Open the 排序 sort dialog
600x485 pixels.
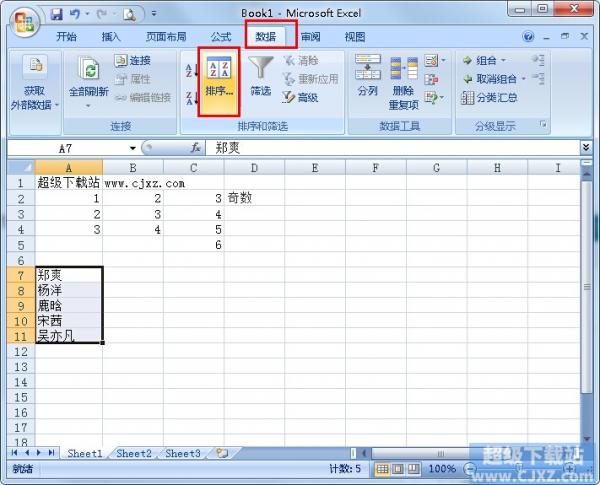click(219, 82)
